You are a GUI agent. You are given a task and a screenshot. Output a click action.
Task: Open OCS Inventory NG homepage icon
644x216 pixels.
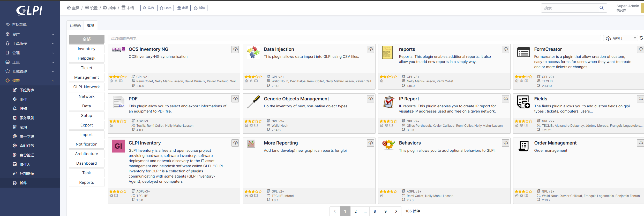111,81
